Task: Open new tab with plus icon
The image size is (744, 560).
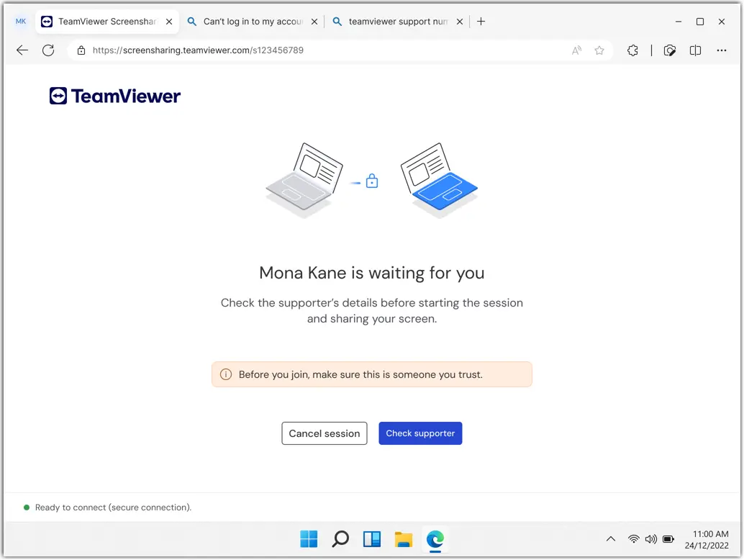Action: coord(481,22)
